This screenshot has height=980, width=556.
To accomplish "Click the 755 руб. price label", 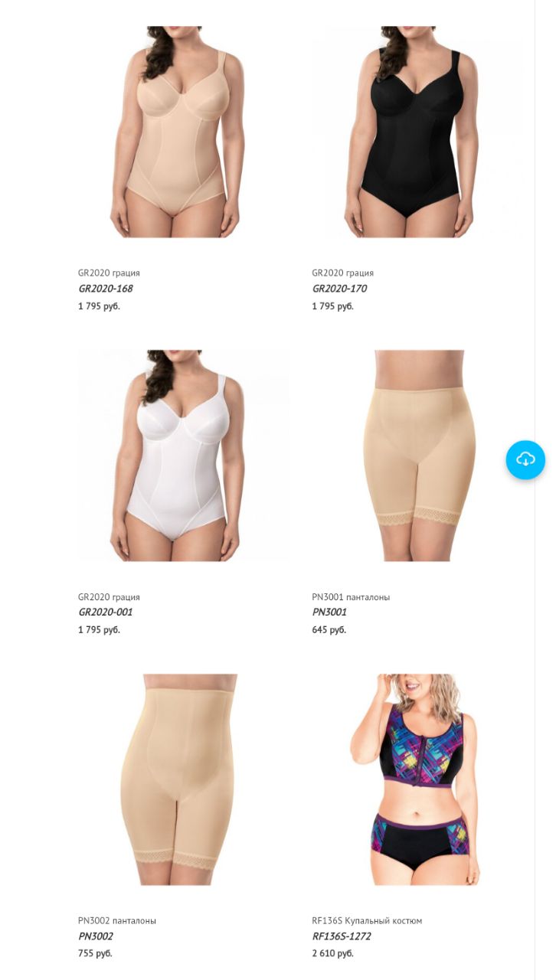I will [x=95, y=953].
